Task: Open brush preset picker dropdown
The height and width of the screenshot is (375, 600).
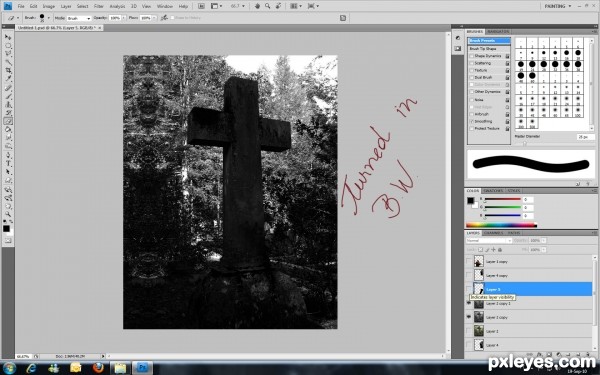Action: 48,18
